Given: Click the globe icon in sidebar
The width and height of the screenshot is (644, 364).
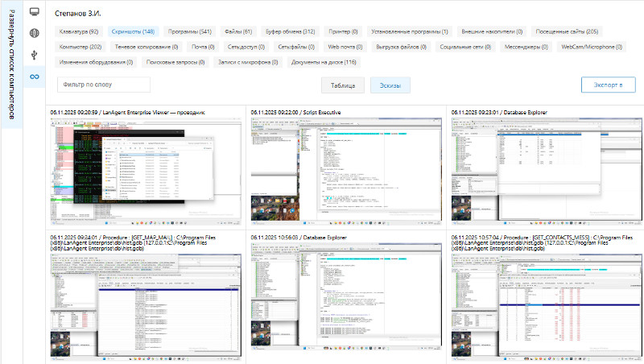Looking at the screenshot, I should click(34, 33).
